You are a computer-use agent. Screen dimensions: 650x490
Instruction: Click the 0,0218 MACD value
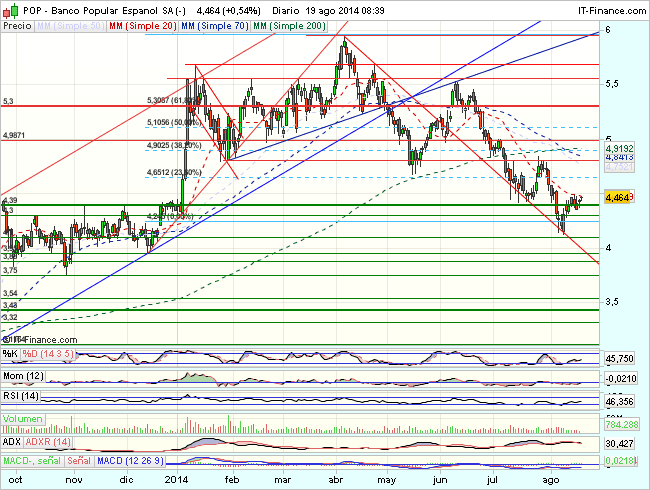coord(620,461)
